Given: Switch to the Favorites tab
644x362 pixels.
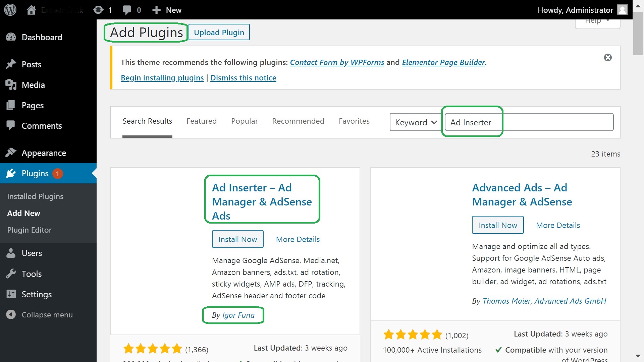Looking at the screenshot, I should (354, 121).
